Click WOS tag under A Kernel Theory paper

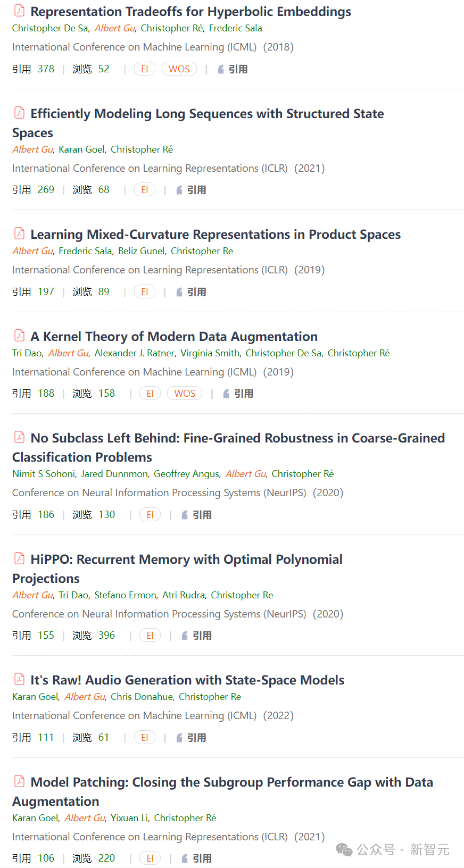coord(185,394)
